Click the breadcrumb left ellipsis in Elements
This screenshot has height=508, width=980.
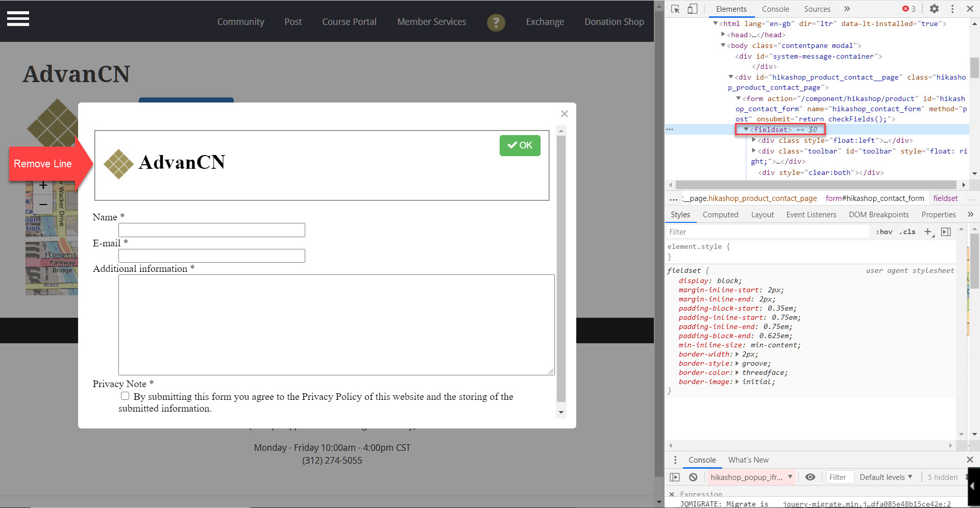tap(674, 198)
